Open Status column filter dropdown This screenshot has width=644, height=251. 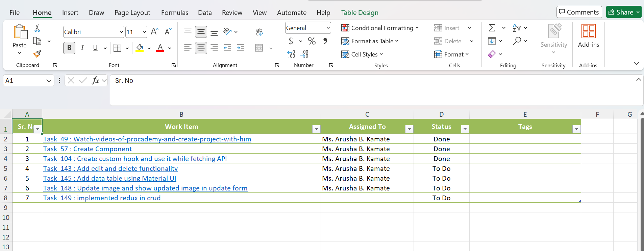(x=465, y=129)
